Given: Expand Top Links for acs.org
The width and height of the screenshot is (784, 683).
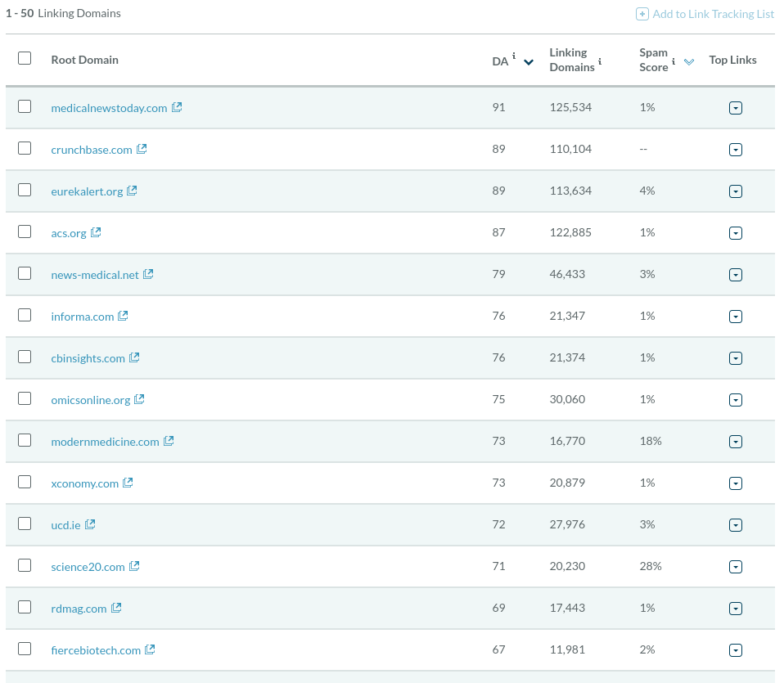Looking at the screenshot, I should coord(736,233).
